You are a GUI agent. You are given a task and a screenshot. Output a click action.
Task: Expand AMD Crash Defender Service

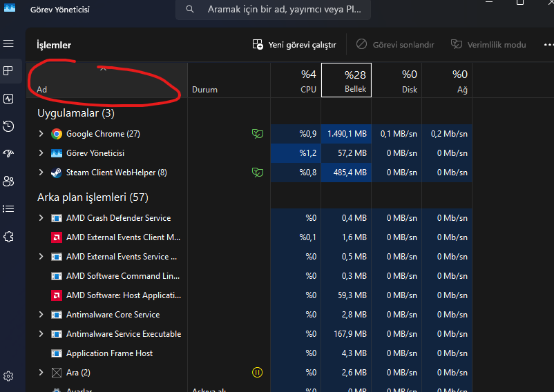point(41,218)
